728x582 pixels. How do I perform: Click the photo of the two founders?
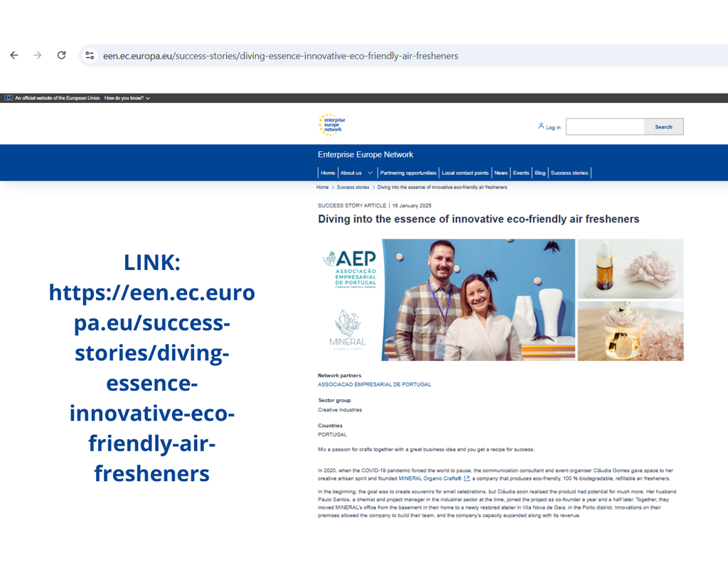pyautogui.click(x=478, y=300)
